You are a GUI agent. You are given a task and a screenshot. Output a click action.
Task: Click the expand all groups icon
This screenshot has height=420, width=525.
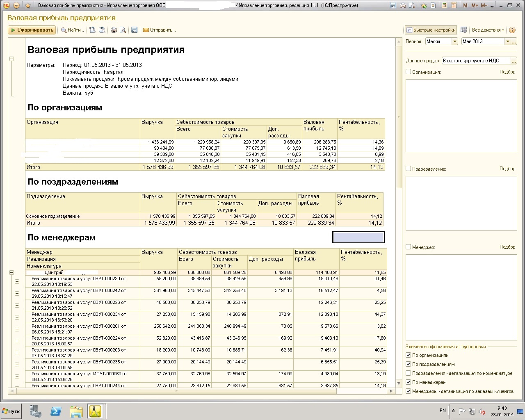[x=93, y=30]
